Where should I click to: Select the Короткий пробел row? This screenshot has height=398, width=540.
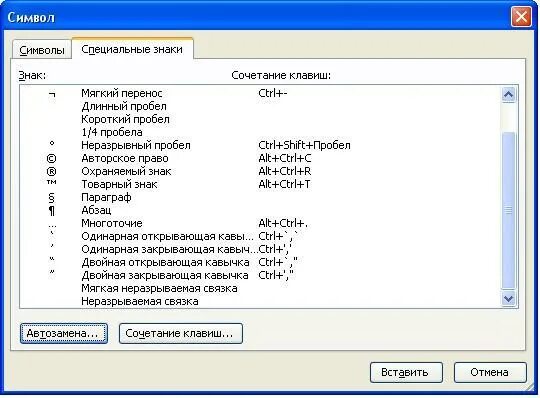pyautogui.click(x=260, y=119)
